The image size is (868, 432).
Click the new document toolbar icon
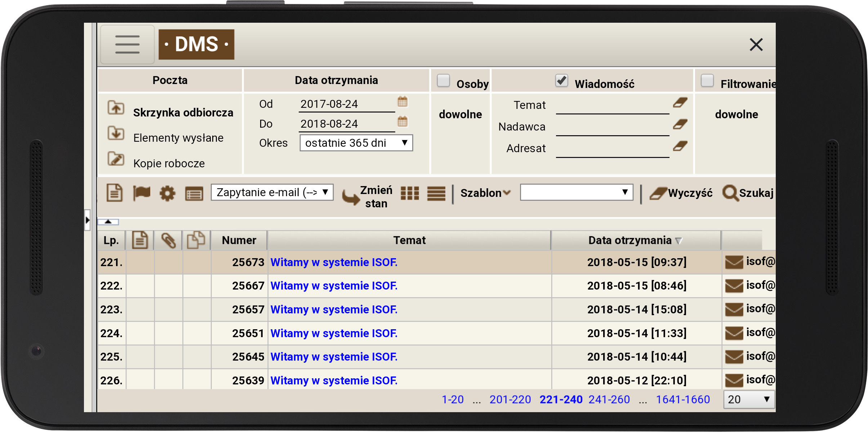[115, 193]
